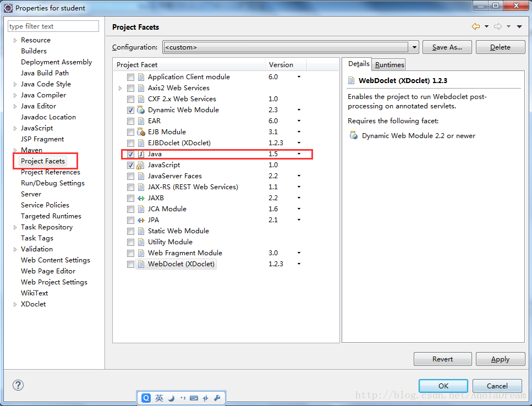Screen dimensions: 532x406
Task: Click the JavaScript facet lock icon
Action: point(140,165)
